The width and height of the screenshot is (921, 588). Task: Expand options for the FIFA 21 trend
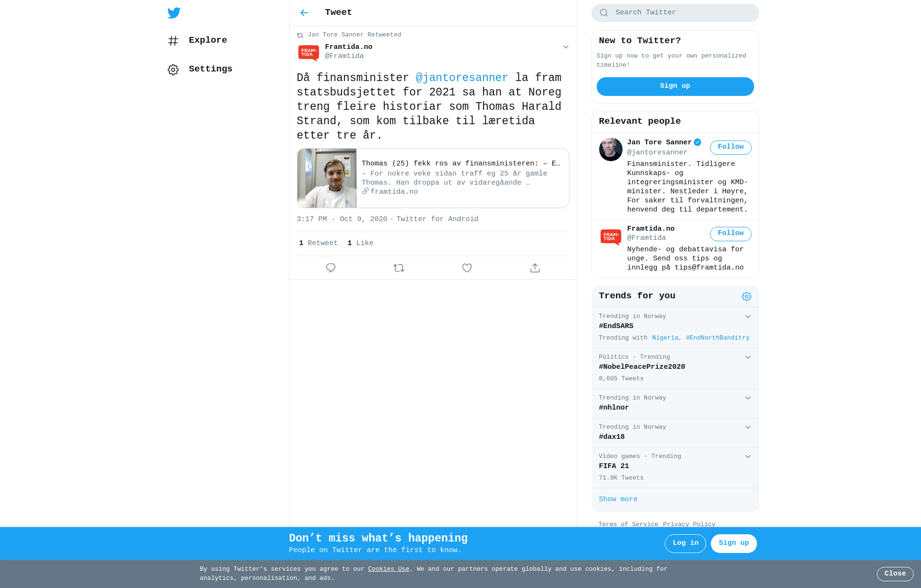pos(748,457)
